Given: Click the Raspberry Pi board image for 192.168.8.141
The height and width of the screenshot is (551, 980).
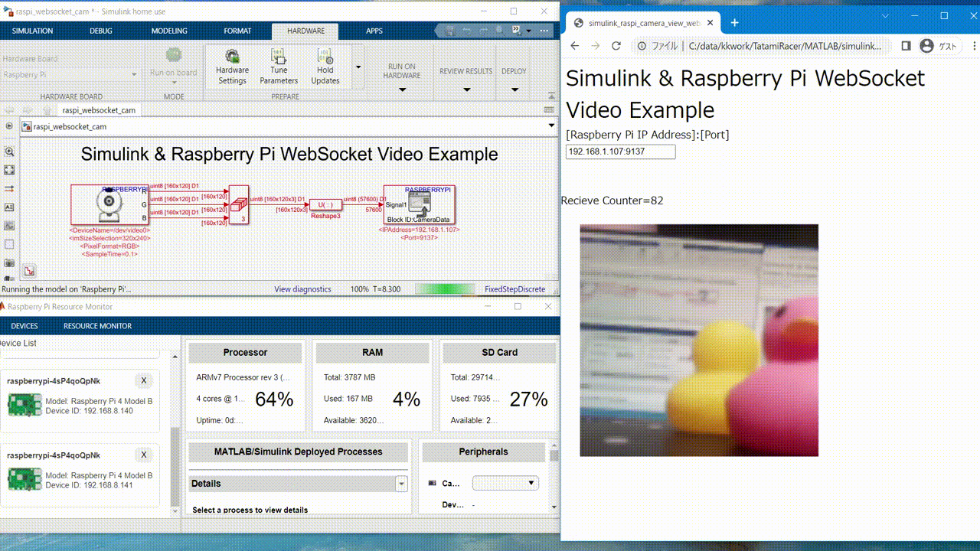Looking at the screenshot, I should [x=24, y=479].
